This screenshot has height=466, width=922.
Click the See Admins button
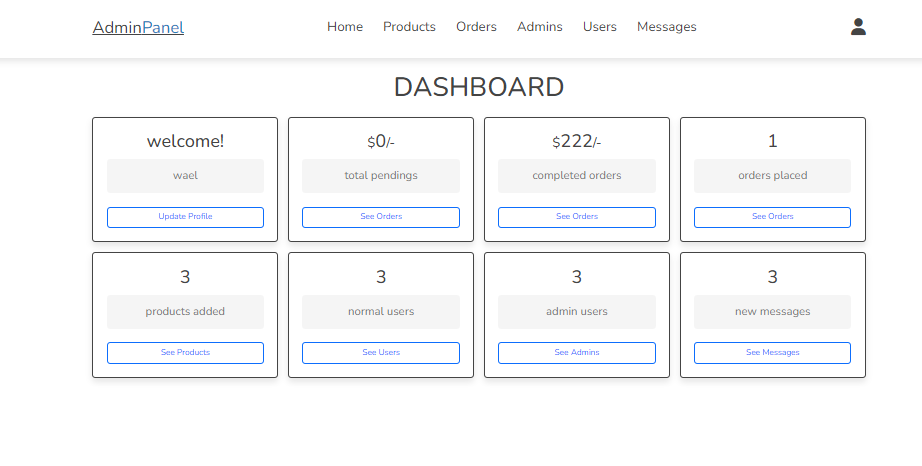click(x=577, y=353)
